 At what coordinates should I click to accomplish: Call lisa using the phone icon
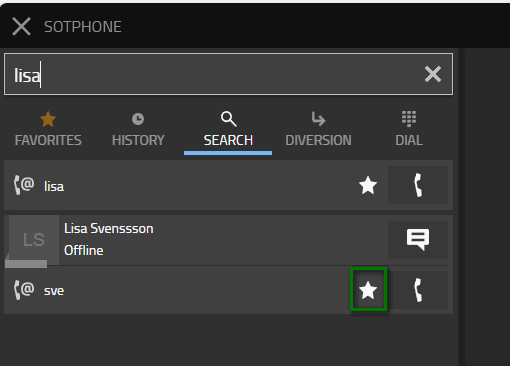[418, 185]
